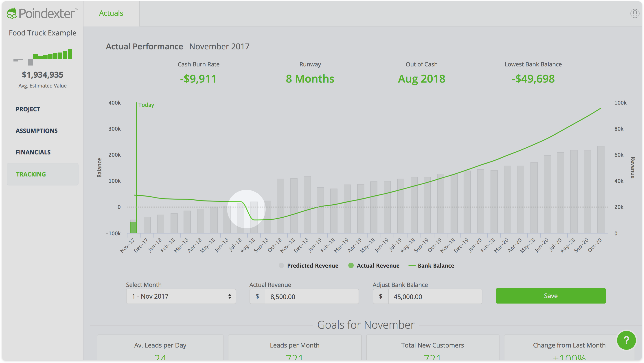Toggle Bank Balance legend line

[x=431, y=265]
